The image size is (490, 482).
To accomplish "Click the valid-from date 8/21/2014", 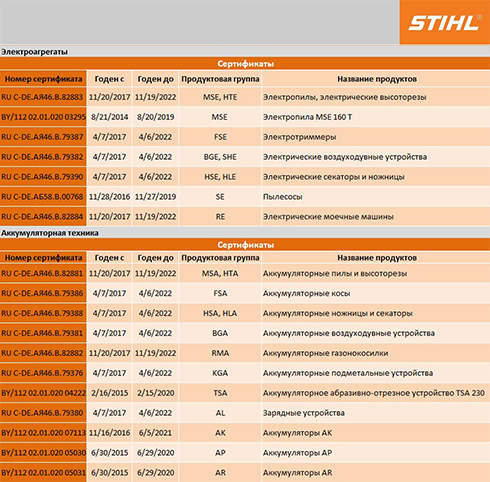I will 109,117.
